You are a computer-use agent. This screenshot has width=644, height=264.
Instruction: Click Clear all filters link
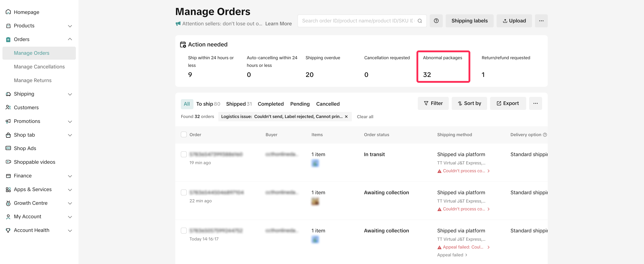[365, 116]
